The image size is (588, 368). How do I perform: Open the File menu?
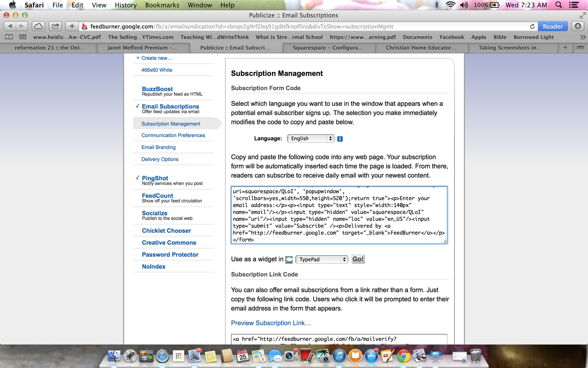pyautogui.click(x=58, y=5)
